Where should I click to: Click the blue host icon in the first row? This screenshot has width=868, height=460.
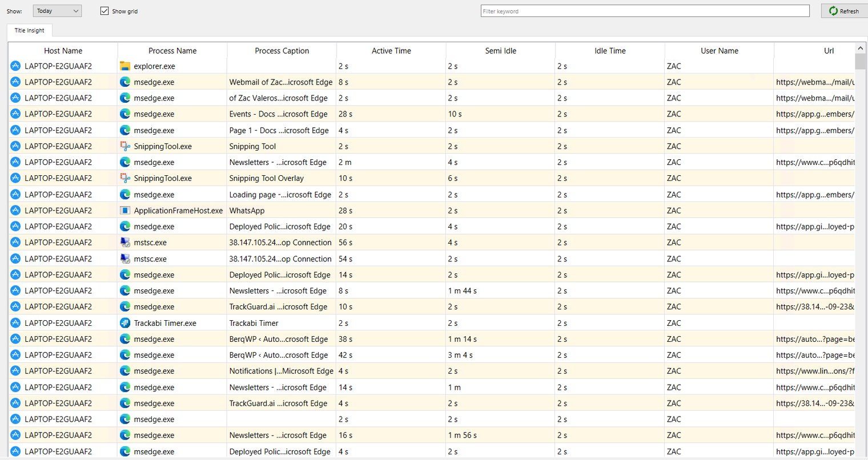point(15,66)
